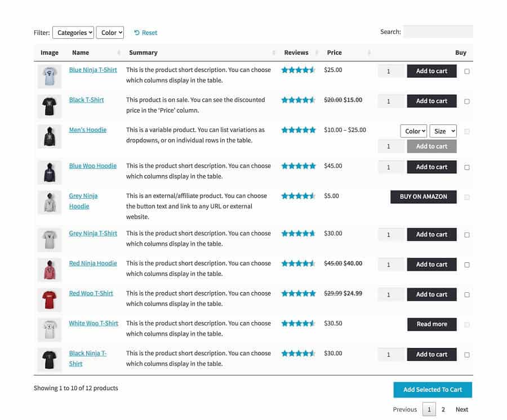Click quantity field for Black T-Shirt
The width and height of the screenshot is (507, 420).
point(391,101)
